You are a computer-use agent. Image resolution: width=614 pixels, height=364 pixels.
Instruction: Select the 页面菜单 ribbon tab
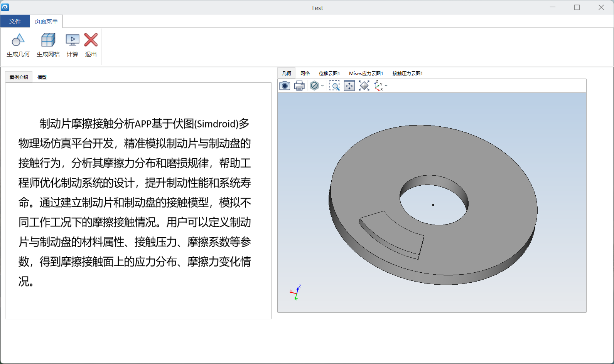(46, 21)
